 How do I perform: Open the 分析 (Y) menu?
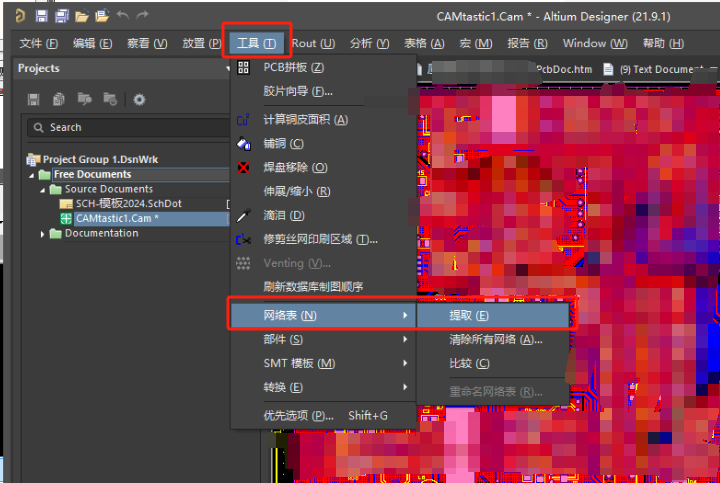tap(369, 43)
